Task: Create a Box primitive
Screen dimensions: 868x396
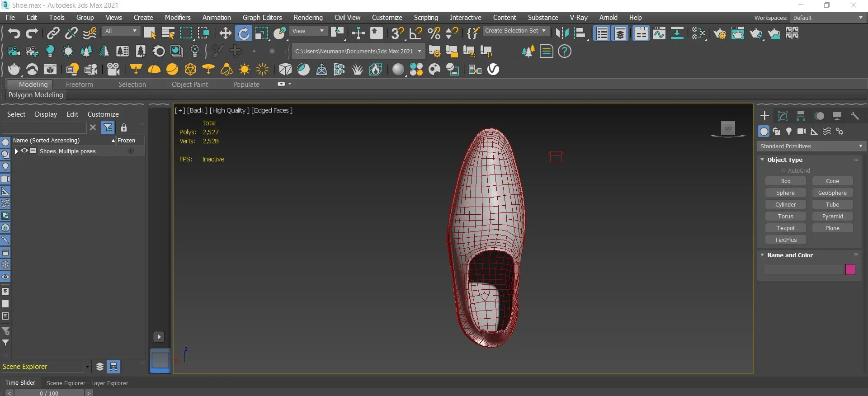Action: (x=786, y=181)
